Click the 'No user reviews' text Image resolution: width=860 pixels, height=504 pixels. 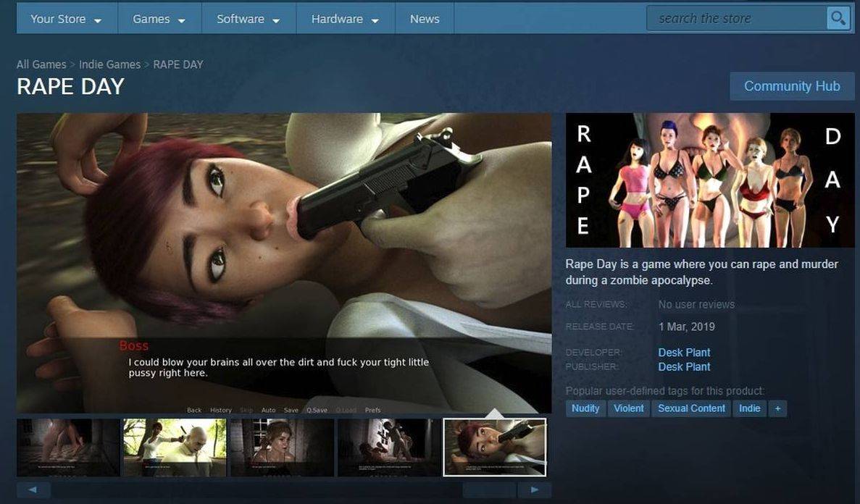coord(696,304)
